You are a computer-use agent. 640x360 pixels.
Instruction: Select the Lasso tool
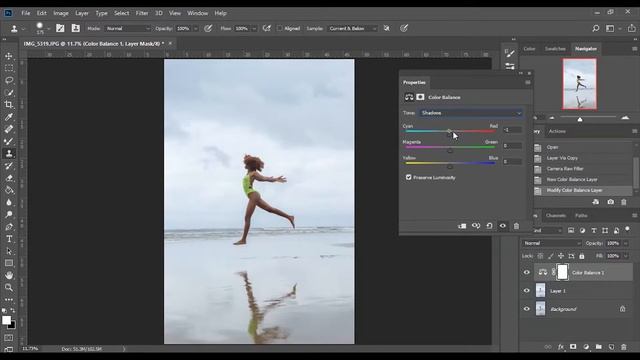(x=9, y=80)
